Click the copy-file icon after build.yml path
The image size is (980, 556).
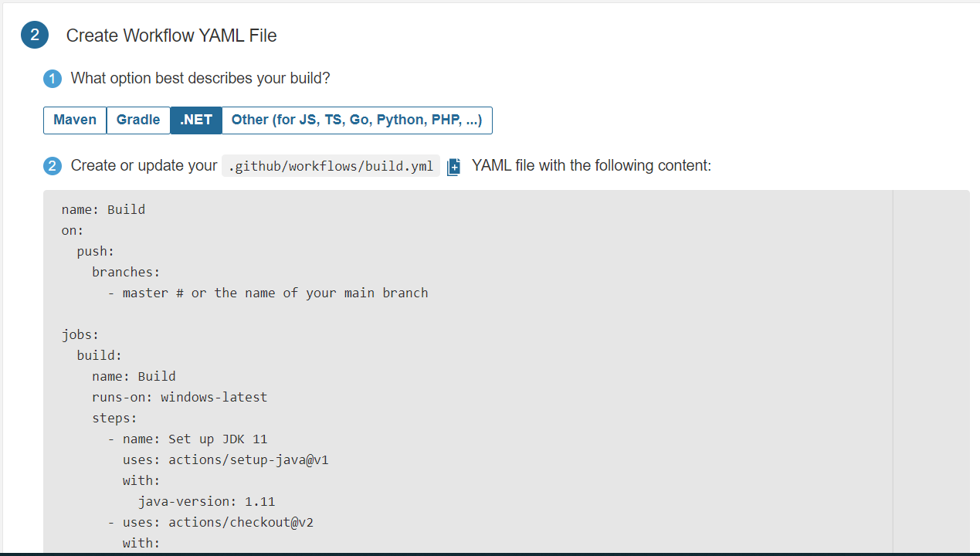point(453,165)
